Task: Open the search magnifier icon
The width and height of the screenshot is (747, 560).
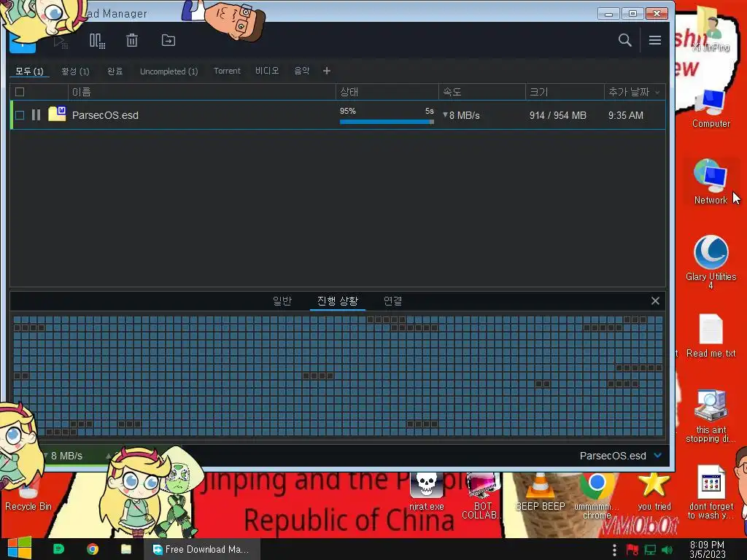Action: (x=624, y=41)
